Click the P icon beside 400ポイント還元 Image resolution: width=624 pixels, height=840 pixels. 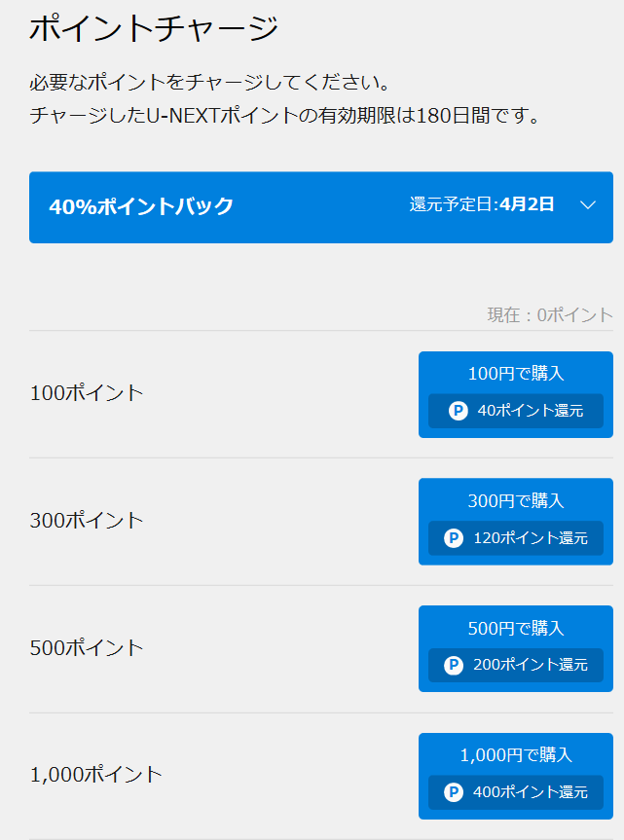(454, 792)
